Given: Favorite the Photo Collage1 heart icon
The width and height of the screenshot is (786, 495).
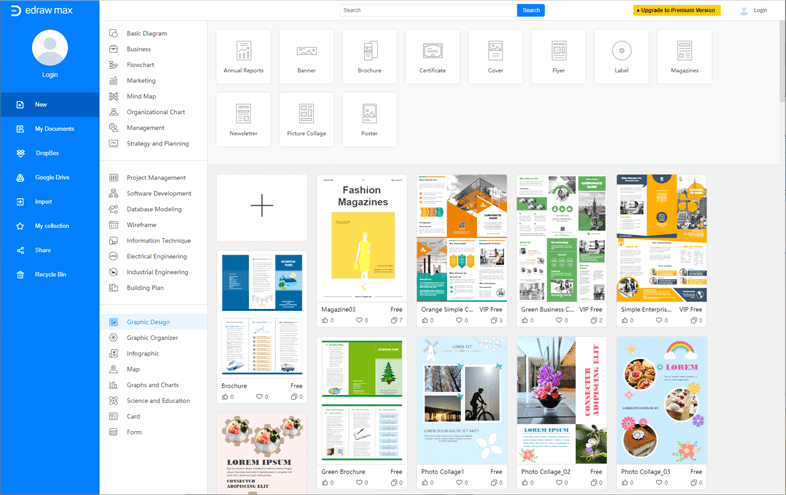Looking at the screenshot, I should click(459, 482).
